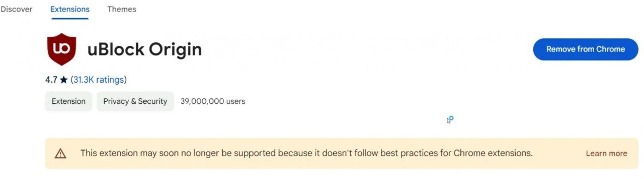Click the blue loading spinner near the cursor
Viewport: 644px width, 194px height.
click(x=451, y=118)
